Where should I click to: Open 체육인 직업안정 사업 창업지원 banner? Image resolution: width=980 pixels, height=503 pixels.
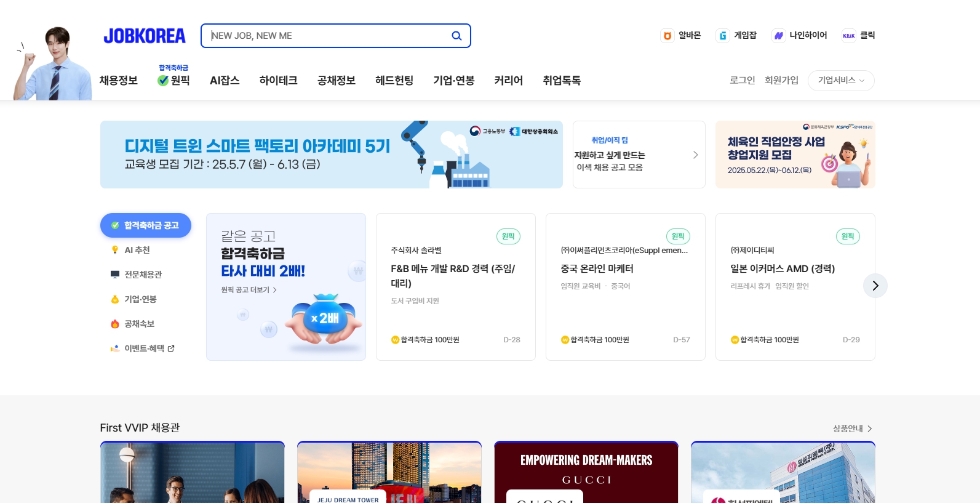click(795, 155)
